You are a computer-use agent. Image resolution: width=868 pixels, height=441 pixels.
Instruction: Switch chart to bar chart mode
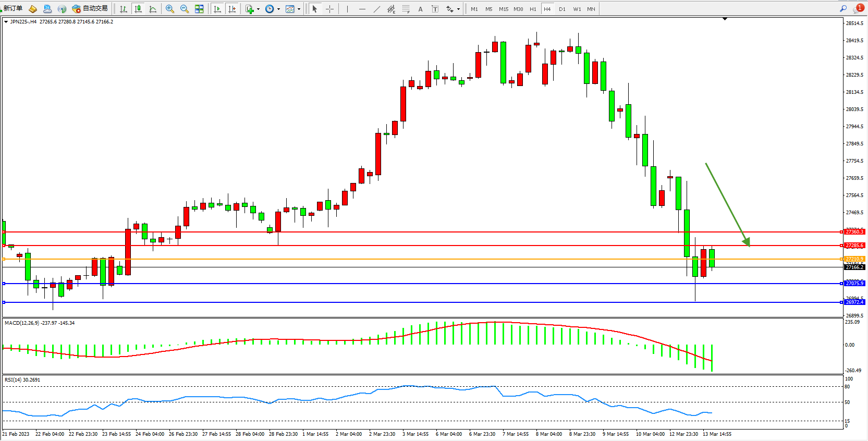(x=124, y=9)
